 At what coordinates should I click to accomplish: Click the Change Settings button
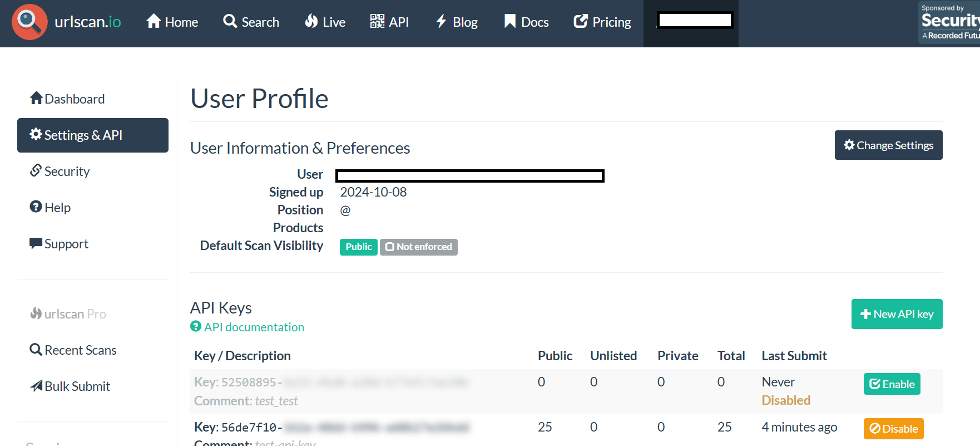point(888,145)
